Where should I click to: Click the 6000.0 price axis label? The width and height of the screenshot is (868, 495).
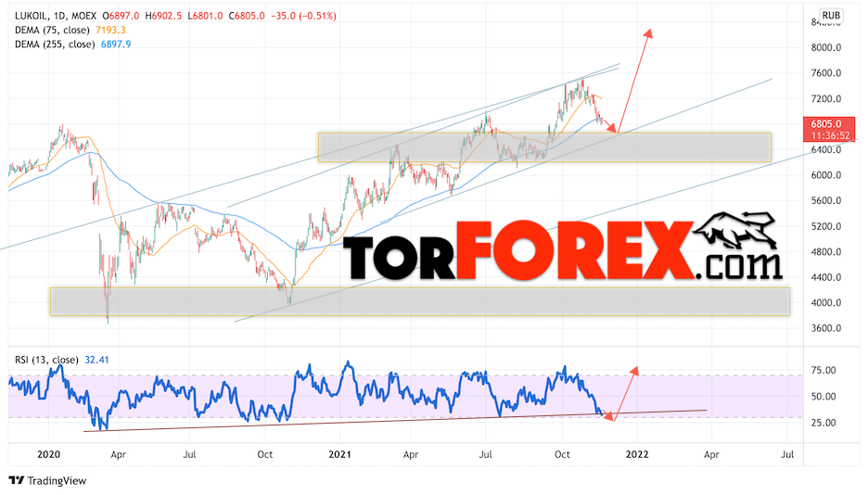[826, 175]
